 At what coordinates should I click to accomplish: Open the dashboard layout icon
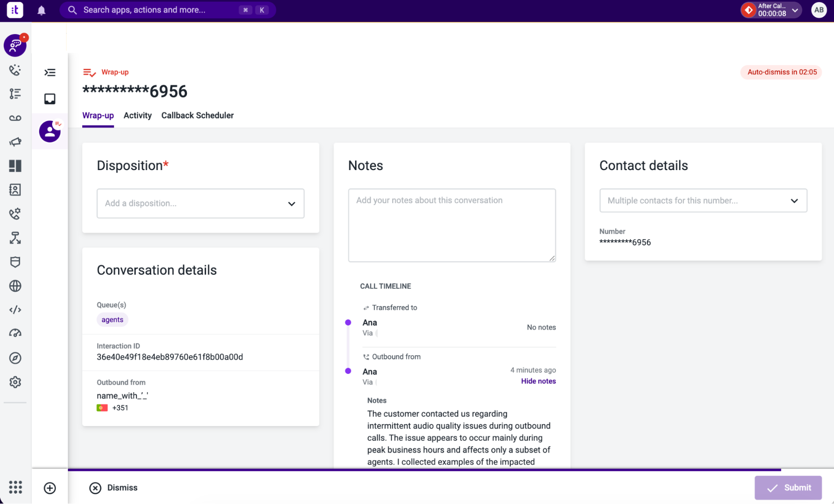[x=15, y=166]
